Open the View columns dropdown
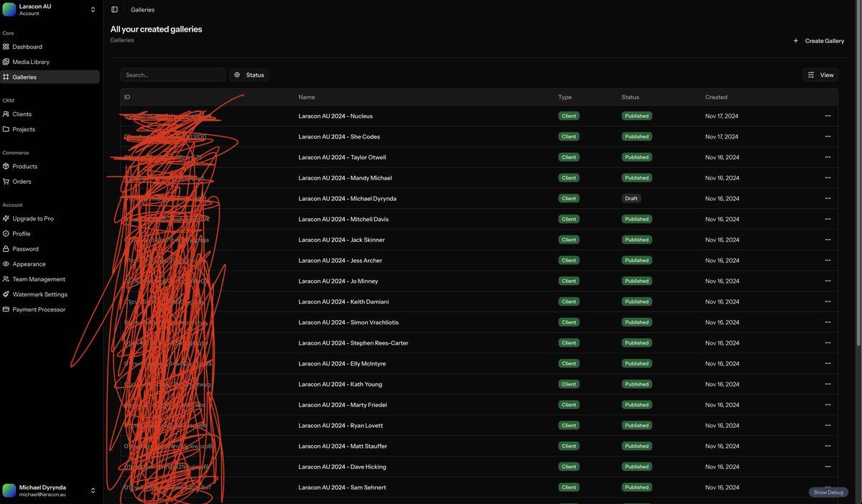The width and height of the screenshot is (862, 504). 820,75
